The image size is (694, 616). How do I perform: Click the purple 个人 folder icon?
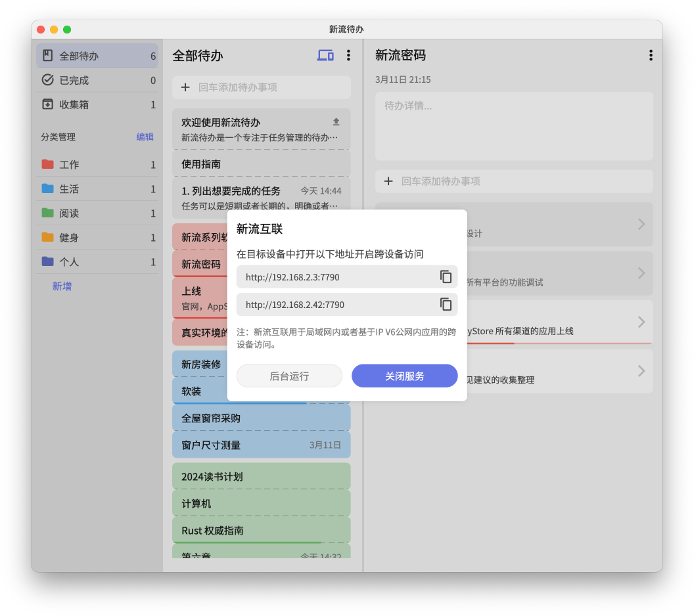[x=47, y=261]
